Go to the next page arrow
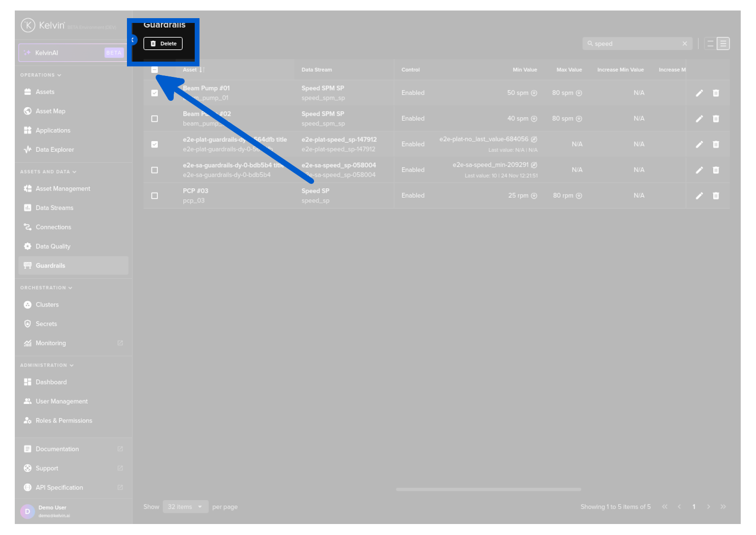Screen dimensions: 756x535 [709, 507]
